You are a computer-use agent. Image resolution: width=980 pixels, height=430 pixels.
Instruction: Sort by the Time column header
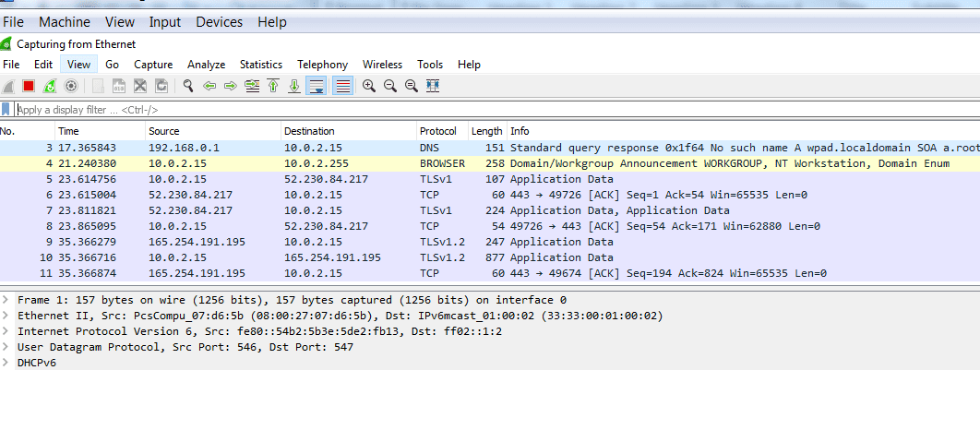tap(100, 131)
